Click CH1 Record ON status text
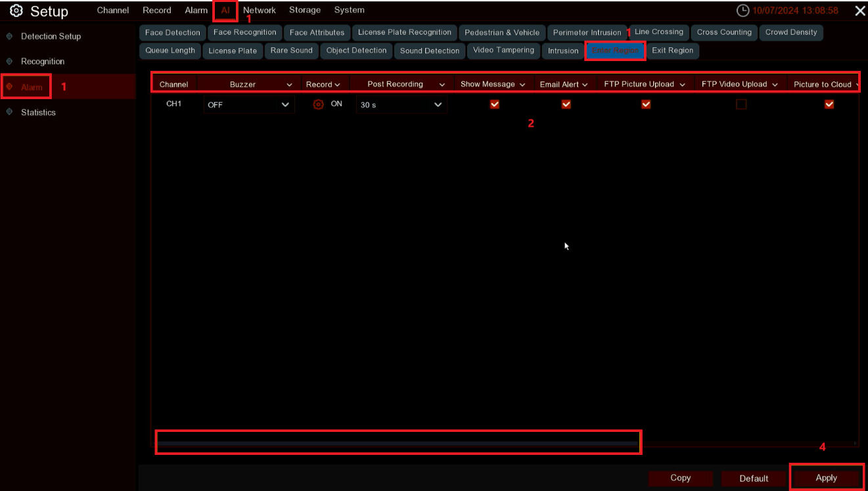This screenshot has height=491, width=868. pyautogui.click(x=336, y=104)
